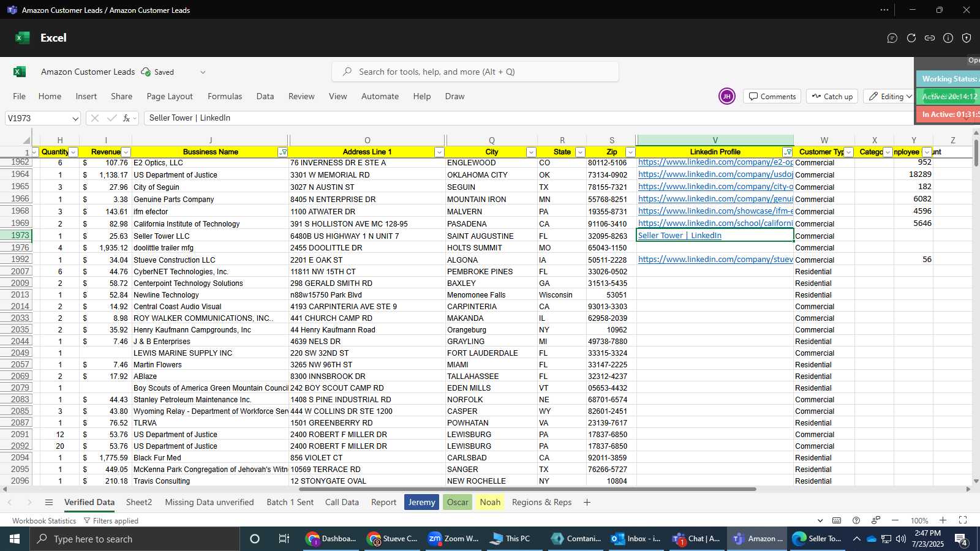Click the Comments button
Screen dimensions: 980x551
pos(772,97)
